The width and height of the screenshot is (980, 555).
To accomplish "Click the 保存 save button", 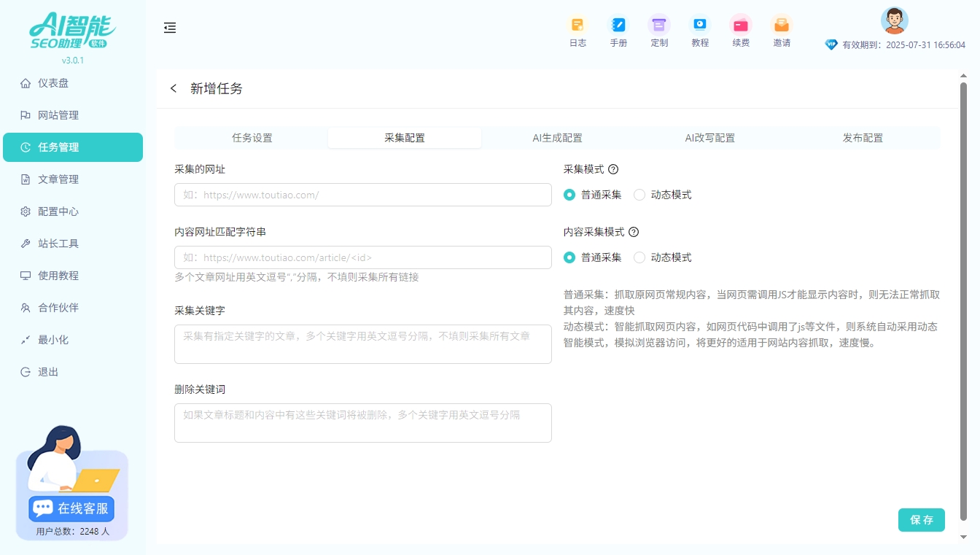I will pos(921,520).
